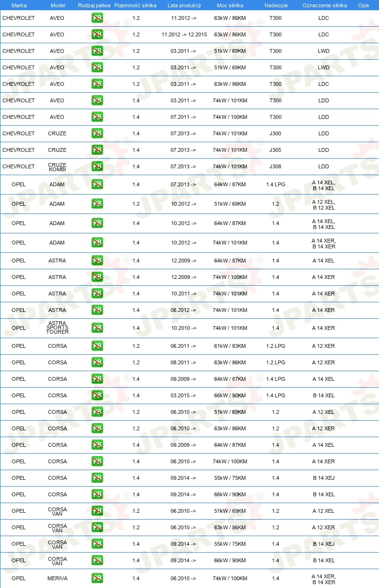The height and width of the screenshot is (588, 379).
Task: Click fuel icon in Corsa 06.2011 61kW/83KM row
Action: (x=97, y=346)
